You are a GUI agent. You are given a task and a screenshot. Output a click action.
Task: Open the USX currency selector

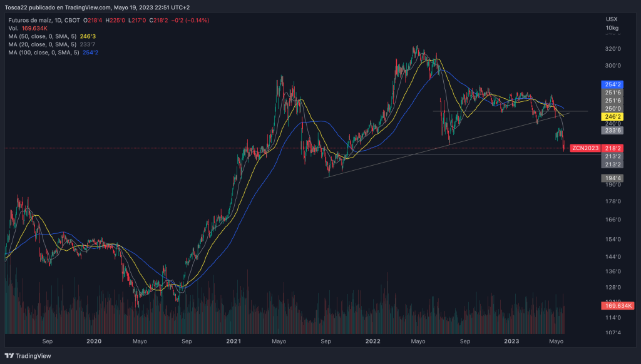tap(612, 19)
